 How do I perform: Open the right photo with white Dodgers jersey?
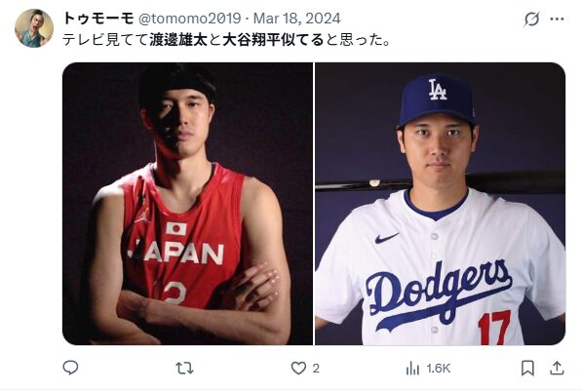click(x=441, y=204)
